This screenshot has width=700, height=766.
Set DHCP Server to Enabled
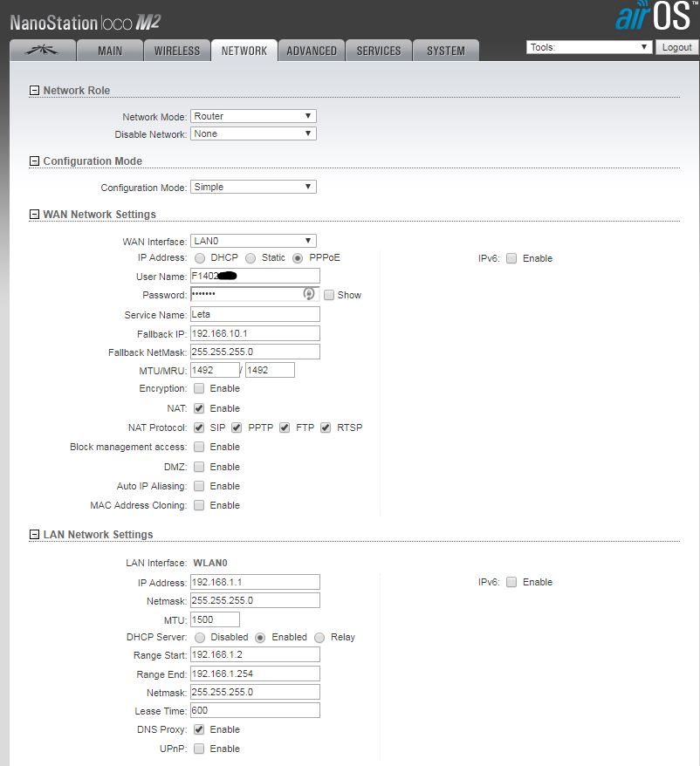point(261,638)
